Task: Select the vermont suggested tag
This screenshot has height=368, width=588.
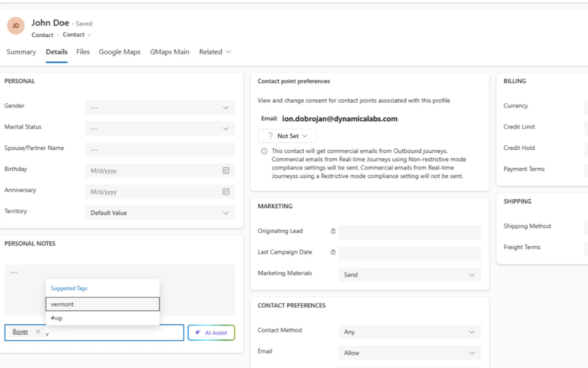Action: tap(103, 304)
